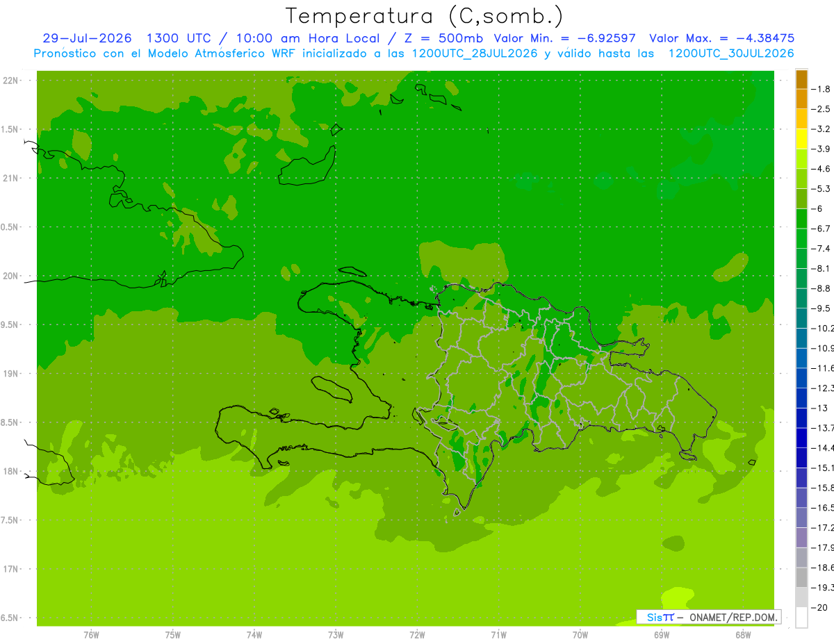
Task: Click the "-4.6" colorbar value
Action: 821,169
